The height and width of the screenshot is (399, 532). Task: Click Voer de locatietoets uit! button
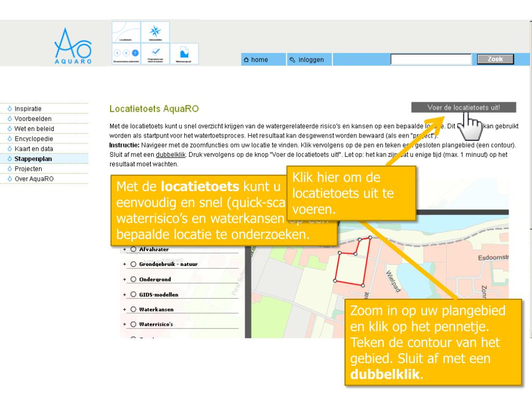pyautogui.click(x=463, y=108)
